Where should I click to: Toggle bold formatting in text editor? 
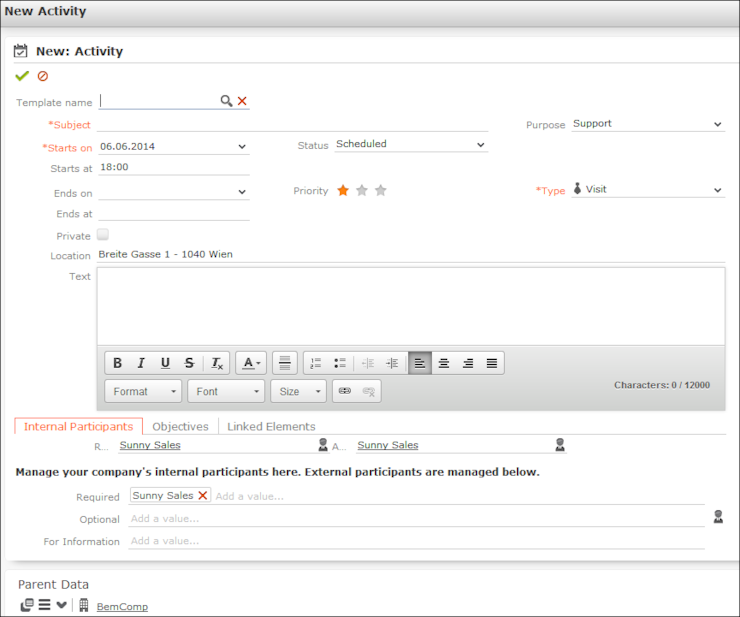click(117, 363)
